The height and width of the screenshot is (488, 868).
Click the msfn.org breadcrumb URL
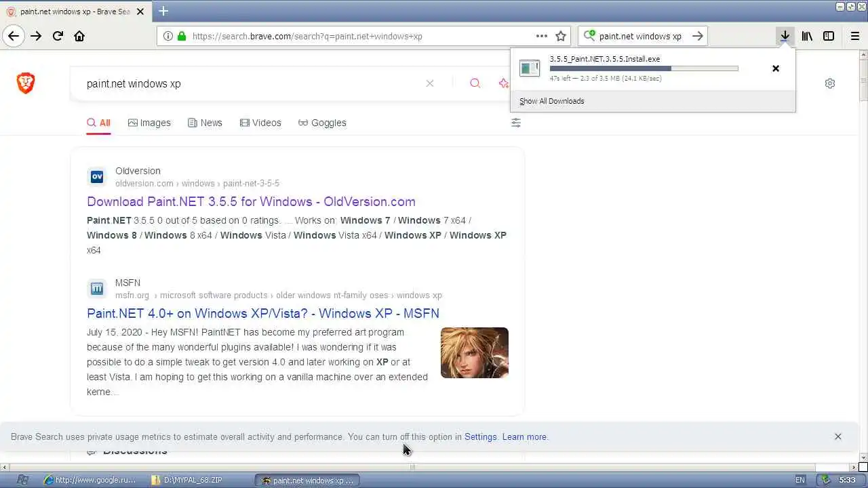pos(279,296)
